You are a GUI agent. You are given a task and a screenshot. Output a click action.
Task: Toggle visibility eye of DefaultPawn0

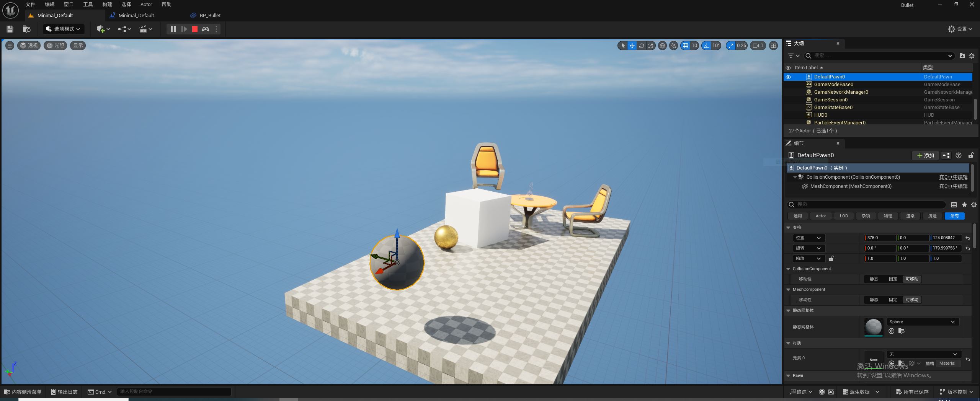[x=788, y=77]
